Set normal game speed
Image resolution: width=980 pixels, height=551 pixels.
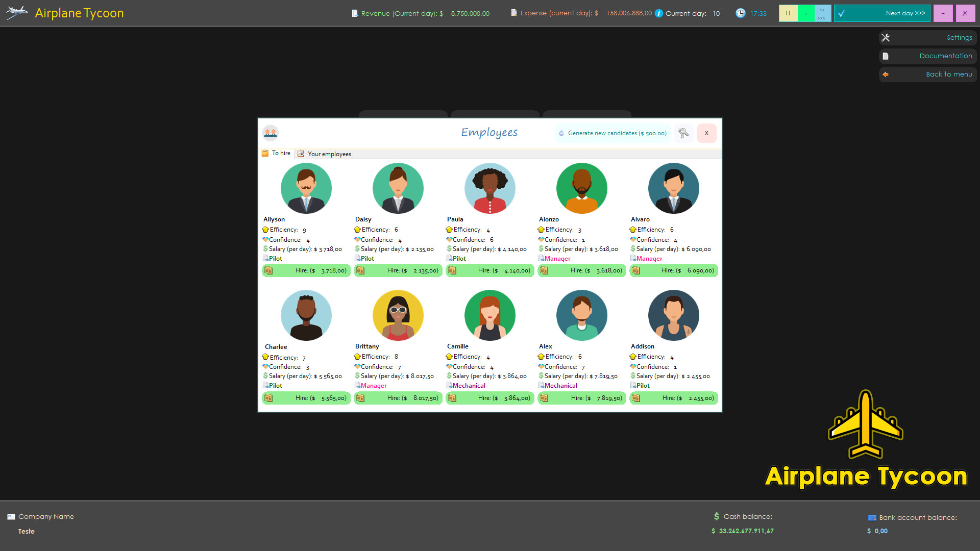pyautogui.click(x=805, y=13)
